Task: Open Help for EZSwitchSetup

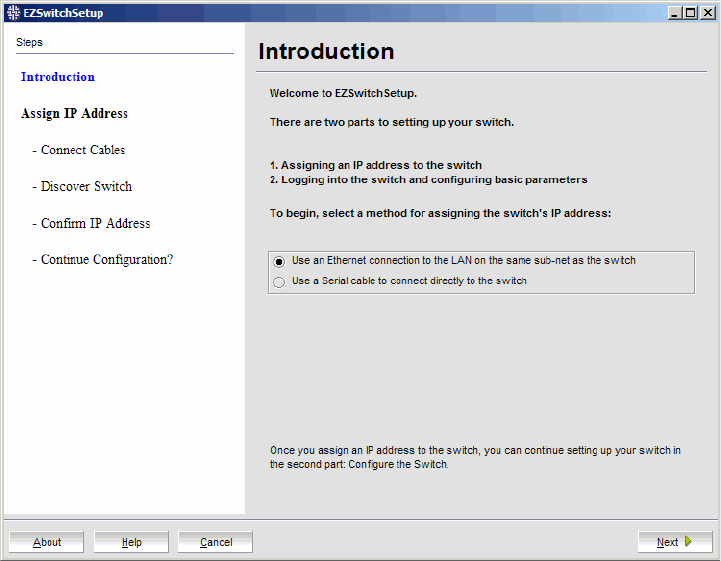Action: 131,542
